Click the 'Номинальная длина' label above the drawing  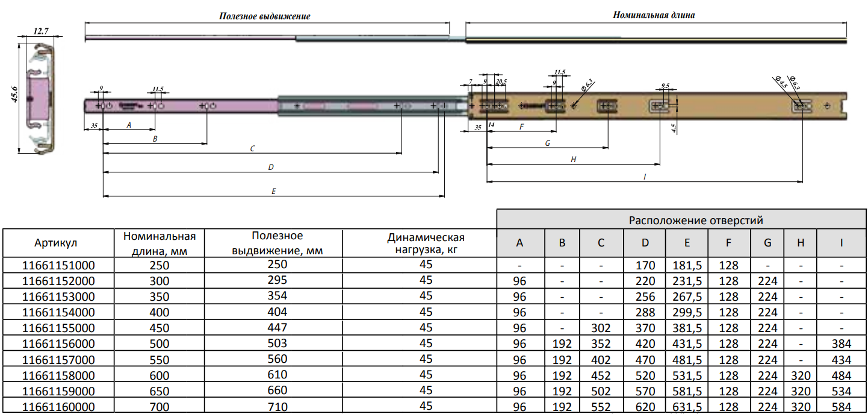pyautogui.click(x=654, y=15)
